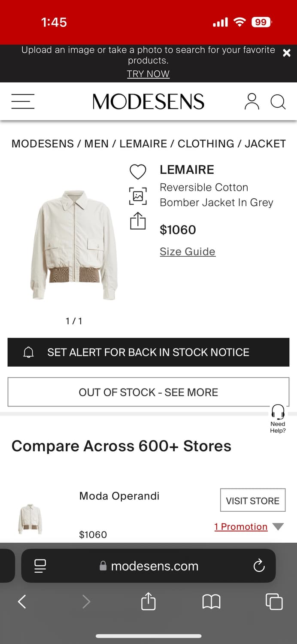The width and height of the screenshot is (297, 644).
Task: Tap the main jacket product image
Action: (74, 245)
